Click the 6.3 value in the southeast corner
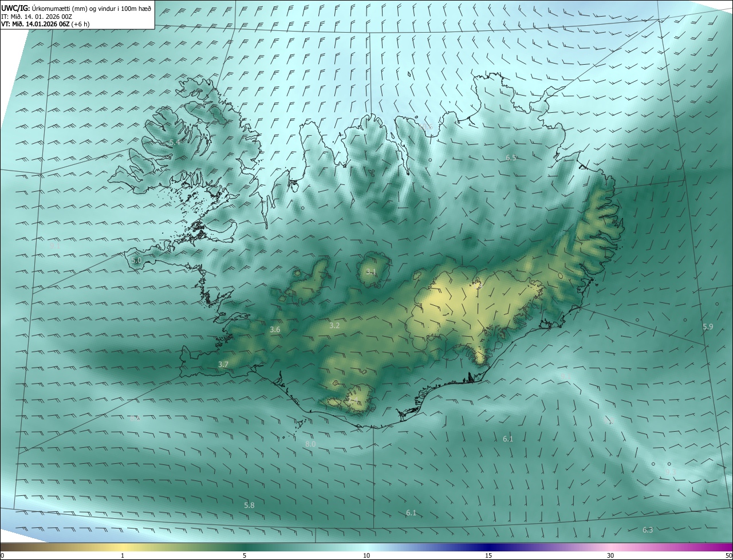Image resolution: width=733 pixels, height=560 pixels. pos(648,530)
